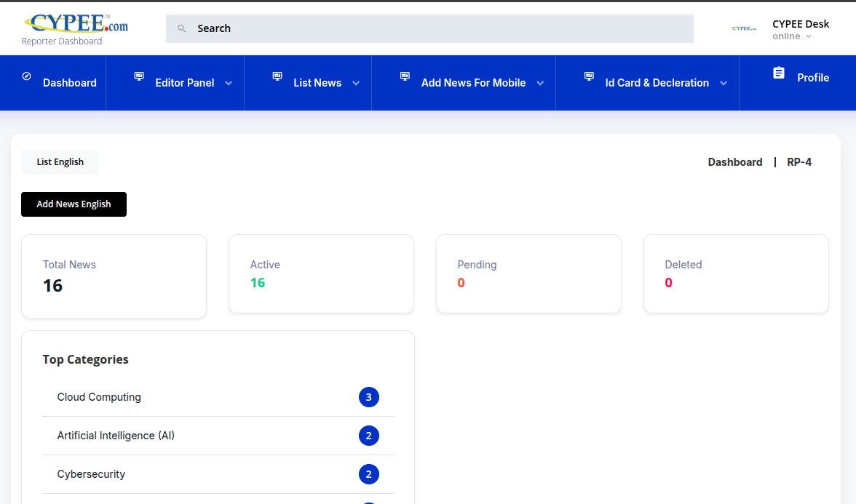Click the search magnifier icon
The image size is (856, 504).
tap(182, 28)
